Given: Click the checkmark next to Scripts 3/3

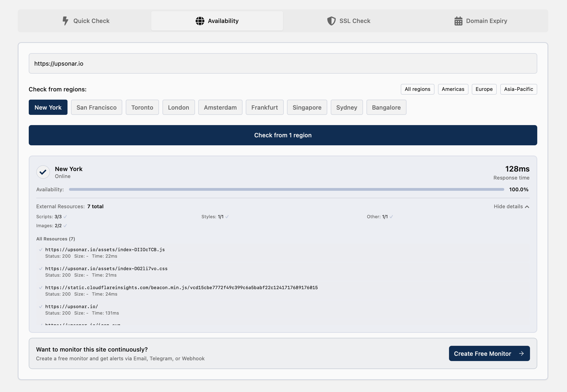Looking at the screenshot, I should click(x=65, y=217).
